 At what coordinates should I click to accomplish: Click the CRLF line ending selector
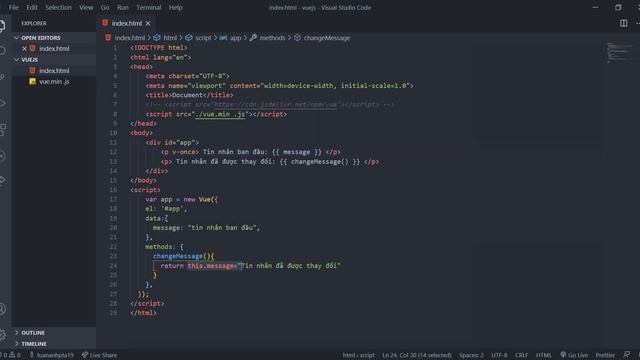point(521,355)
